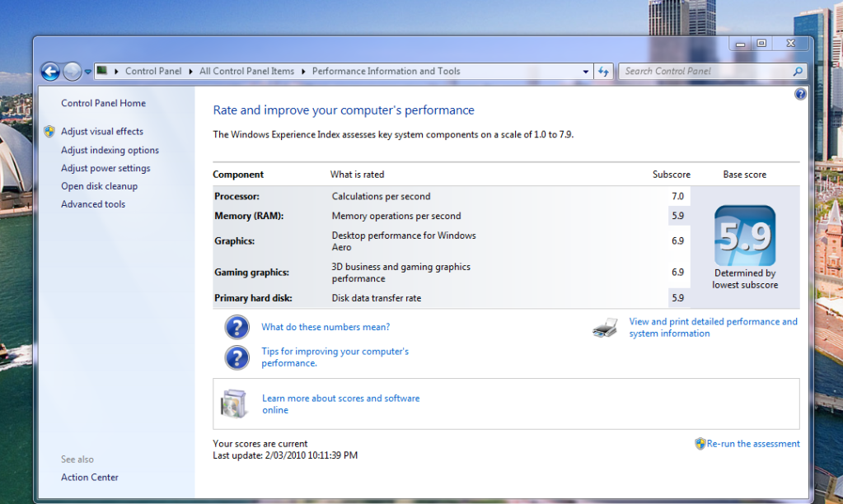Click the Gaming graphics subscore value
Viewport: 843px width, 504px height.
click(x=678, y=273)
